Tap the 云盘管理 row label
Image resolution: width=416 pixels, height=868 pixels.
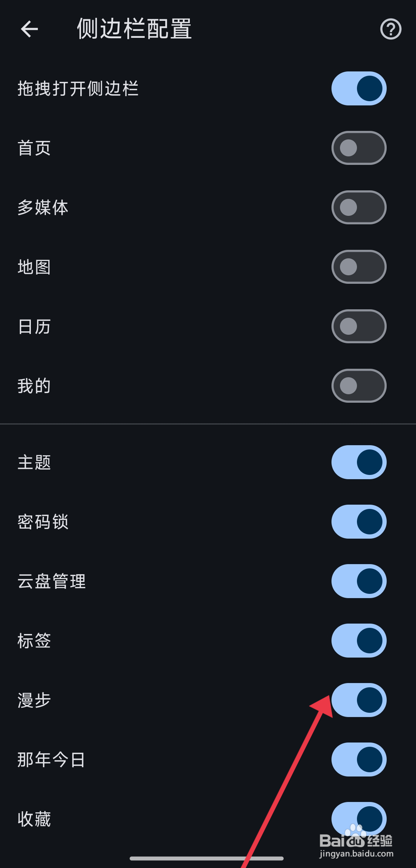52,581
